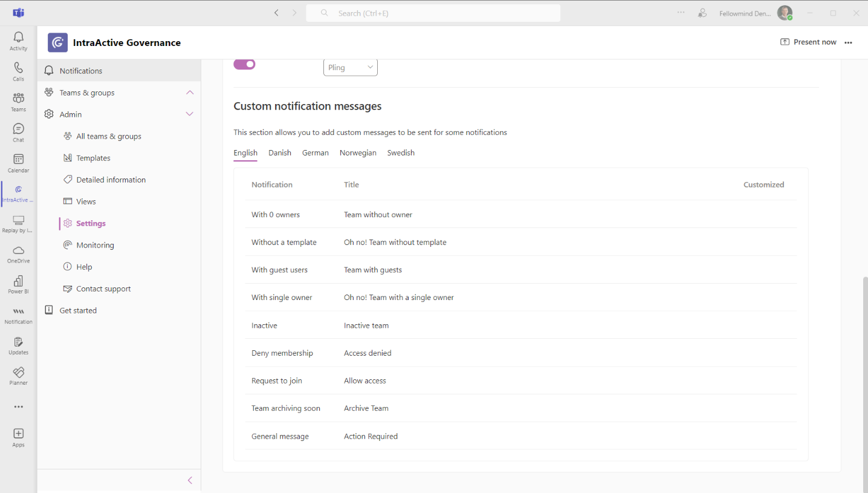Open more options next to Present now
The width and height of the screenshot is (868, 493).
click(x=848, y=42)
